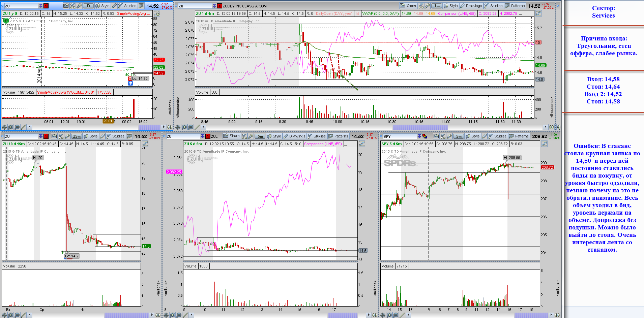Screen dimensions: 644x318
Task: Click the curve scale icon in 15m chart
Action: (145, 144)
